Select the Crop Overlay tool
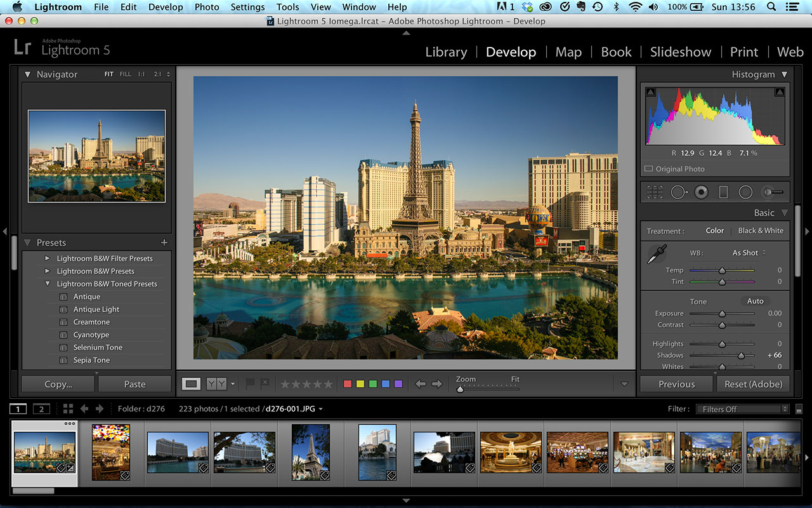The width and height of the screenshot is (812, 508). point(655,192)
